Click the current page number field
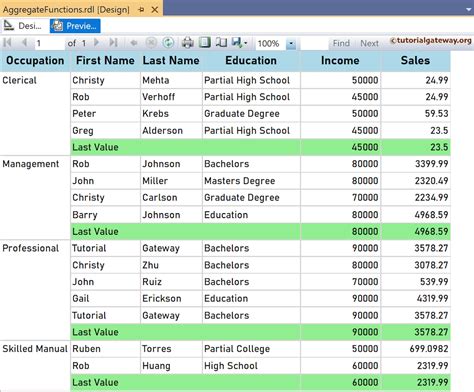 point(49,43)
